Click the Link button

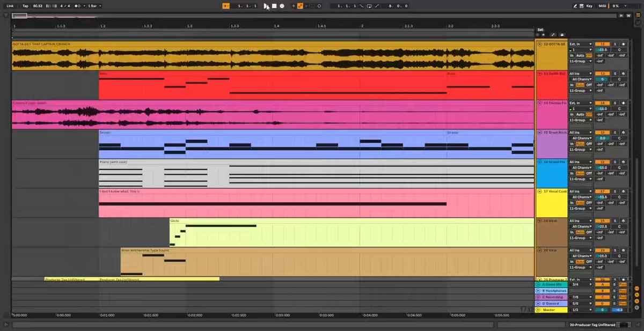point(10,6)
